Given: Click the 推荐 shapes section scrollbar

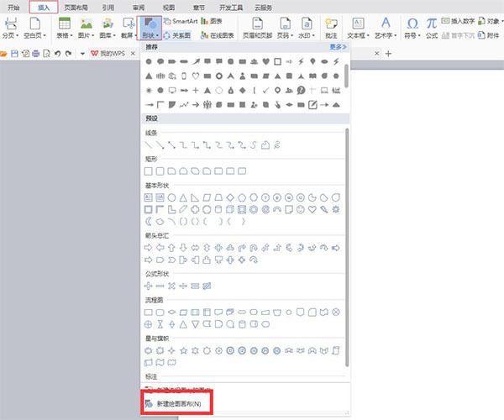Looking at the screenshot, I should click(x=346, y=76).
